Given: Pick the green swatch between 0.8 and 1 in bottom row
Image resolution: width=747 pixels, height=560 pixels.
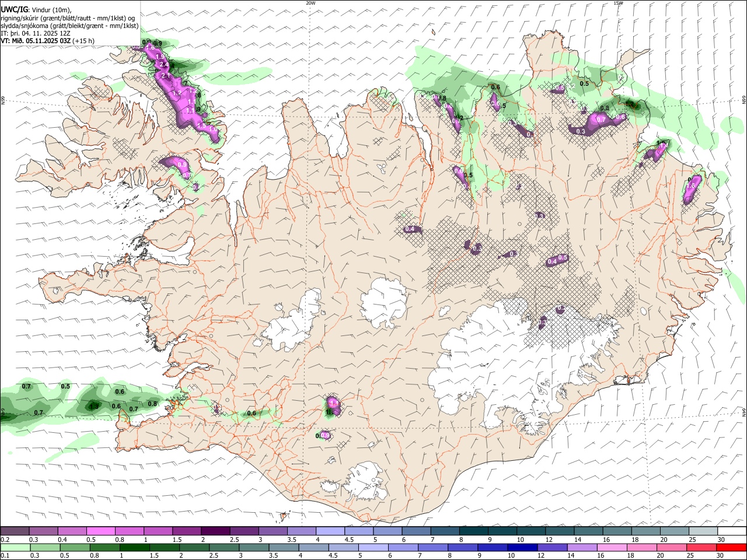Looking at the screenshot, I should [x=105, y=547].
